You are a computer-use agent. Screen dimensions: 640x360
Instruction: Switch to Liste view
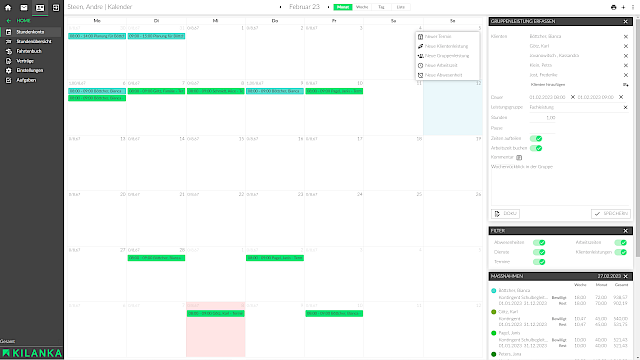(400, 7)
